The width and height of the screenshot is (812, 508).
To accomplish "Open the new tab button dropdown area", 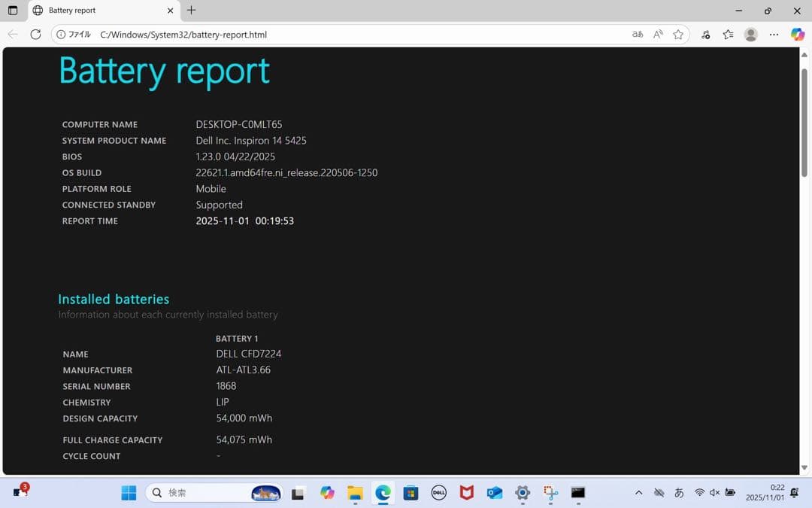I will click(x=191, y=11).
